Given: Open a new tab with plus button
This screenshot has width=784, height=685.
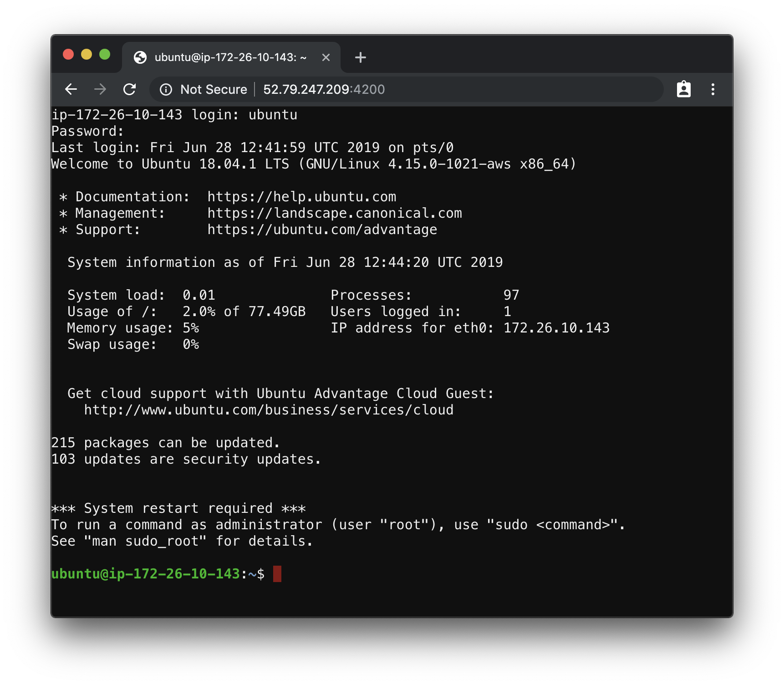Looking at the screenshot, I should pos(360,57).
